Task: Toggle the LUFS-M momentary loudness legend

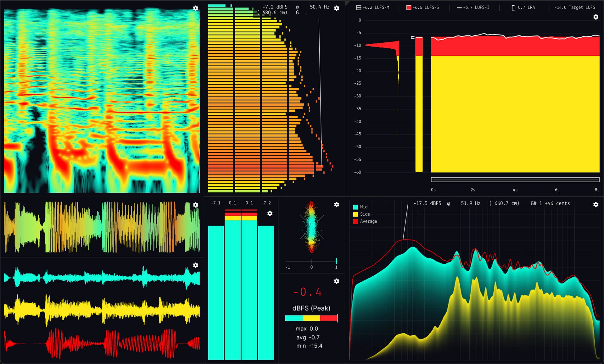Action: tap(372, 7)
